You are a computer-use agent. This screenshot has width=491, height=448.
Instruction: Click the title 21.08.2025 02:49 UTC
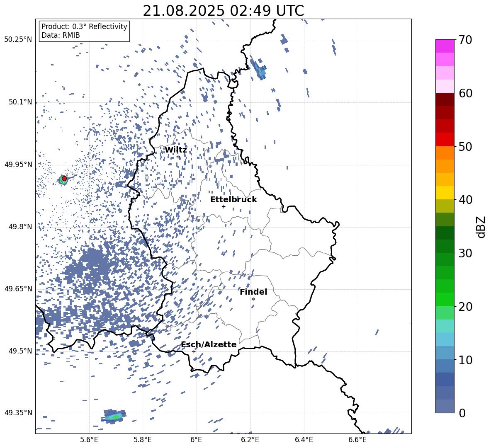point(224,11)
